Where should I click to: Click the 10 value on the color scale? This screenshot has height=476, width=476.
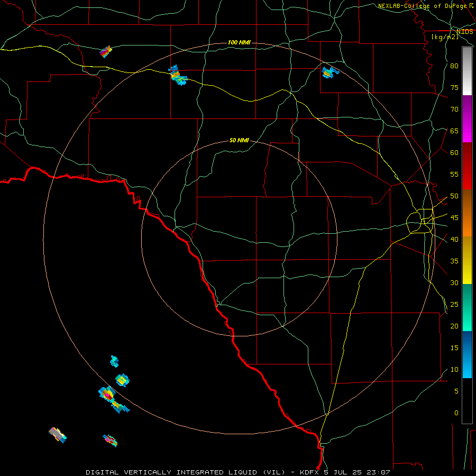coord(454,370)
